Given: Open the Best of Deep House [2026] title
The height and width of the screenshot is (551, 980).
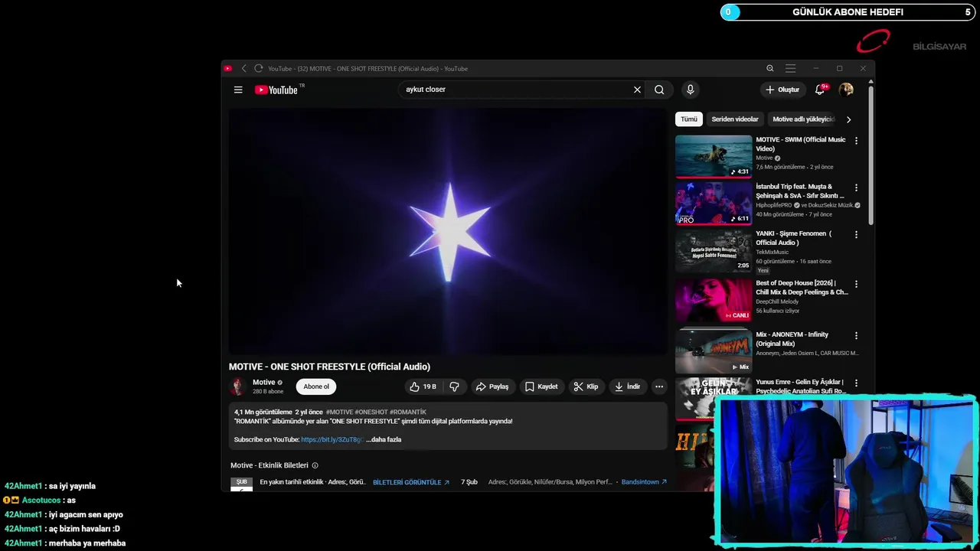Looking at the screenshot, I should (802, 288).
